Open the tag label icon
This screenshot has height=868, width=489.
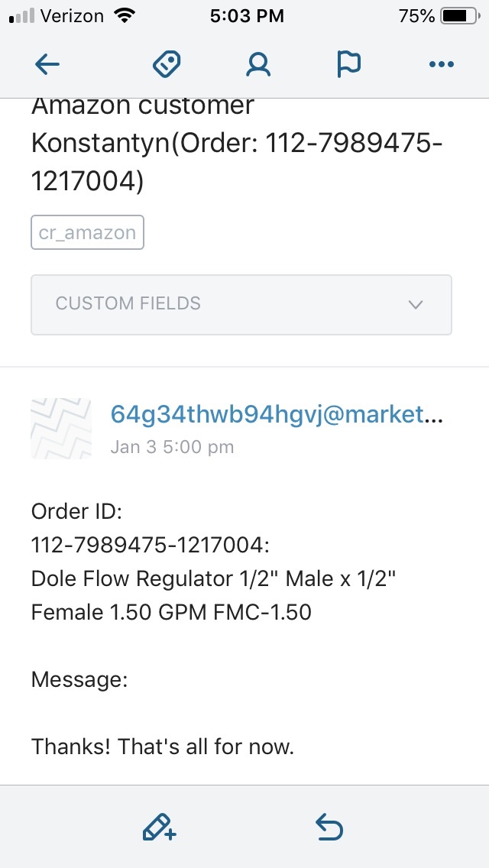click(167, 64)
